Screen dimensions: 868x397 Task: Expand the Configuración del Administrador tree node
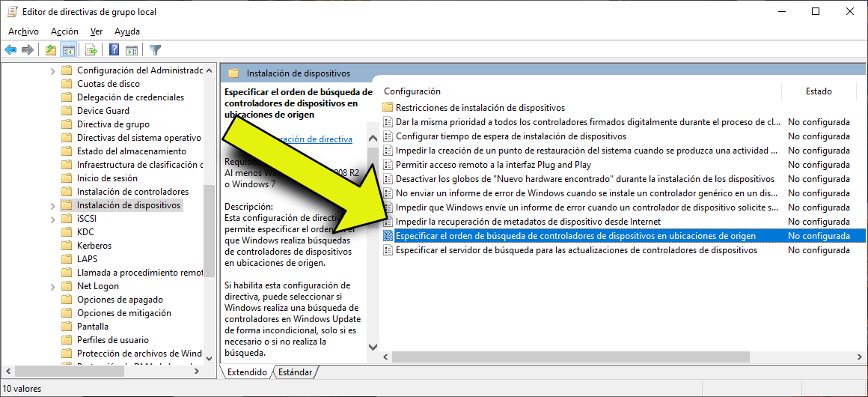(52, 70)
